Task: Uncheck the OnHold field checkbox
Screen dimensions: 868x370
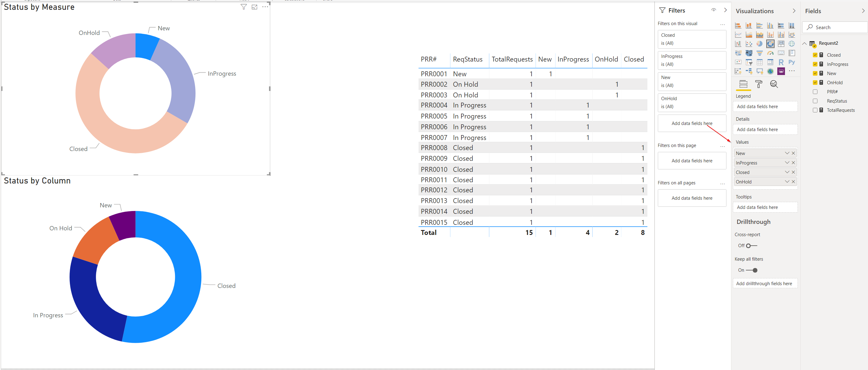Action: (815, 82)
